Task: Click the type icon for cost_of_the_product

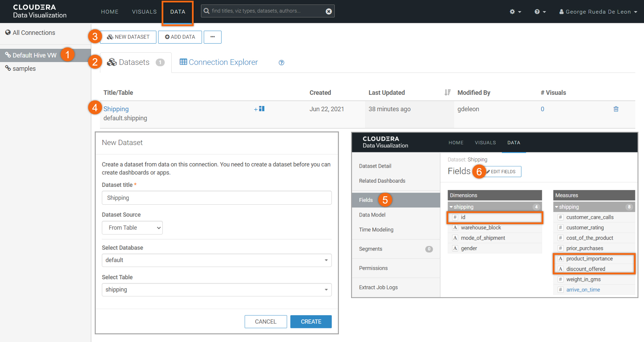Action: tap(560, 238)
